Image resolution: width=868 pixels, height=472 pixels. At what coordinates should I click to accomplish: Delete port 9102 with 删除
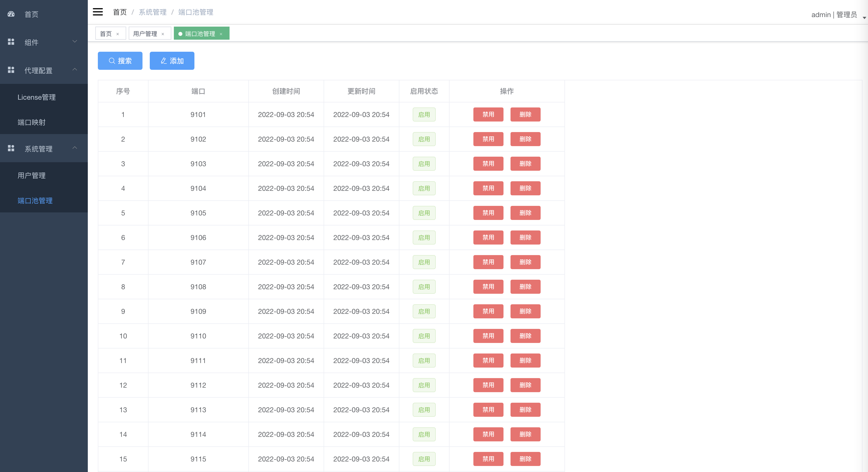tap(525, 139)
